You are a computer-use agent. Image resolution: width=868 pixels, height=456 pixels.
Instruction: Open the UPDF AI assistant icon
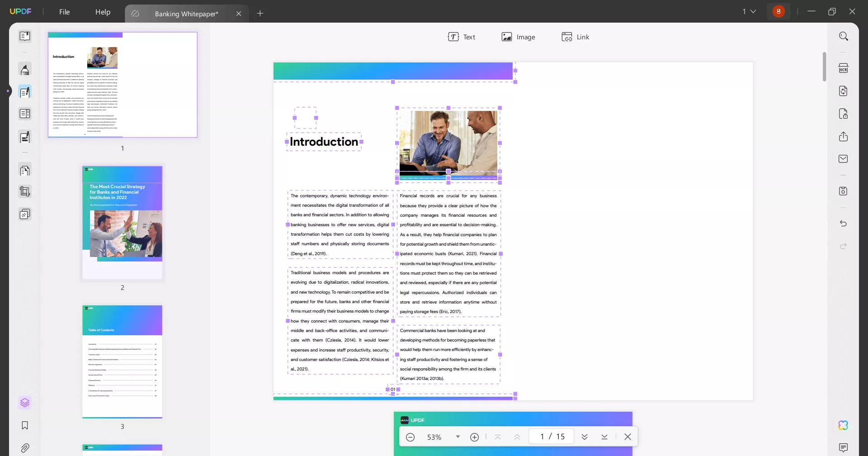(x=843, y=425)
